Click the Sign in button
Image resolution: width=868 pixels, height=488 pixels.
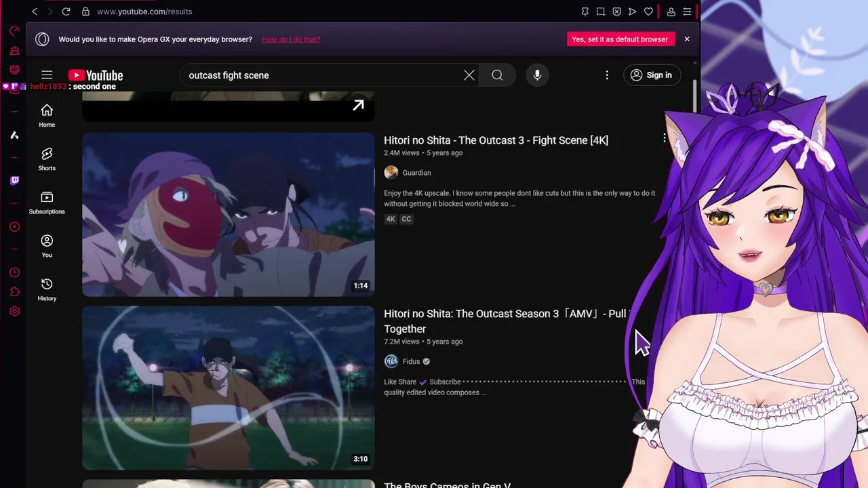click(x=651, y=75)
